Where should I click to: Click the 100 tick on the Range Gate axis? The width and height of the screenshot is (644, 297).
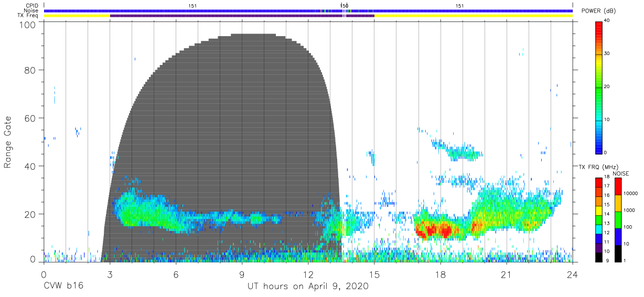click(x=27, y=25)
